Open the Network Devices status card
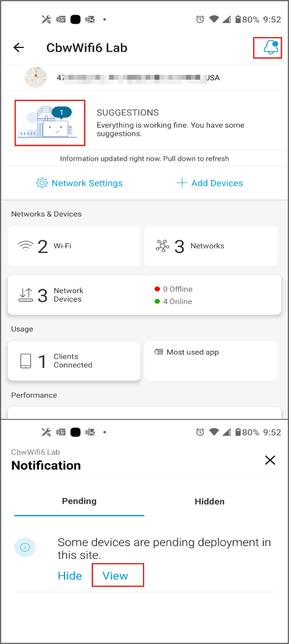The image size is (289, 644). (144, 295)
